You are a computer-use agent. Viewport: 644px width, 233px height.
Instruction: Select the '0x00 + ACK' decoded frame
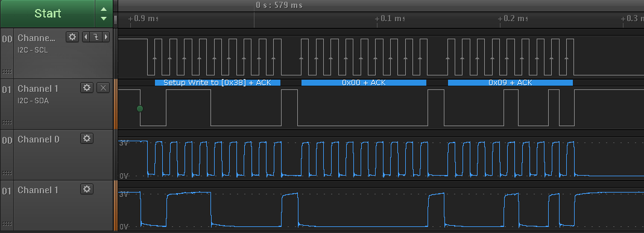[364, 83]
